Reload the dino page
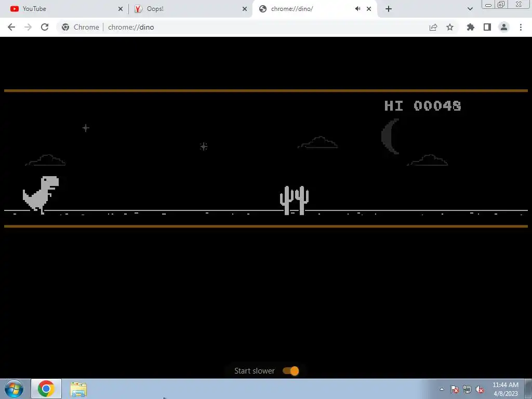Viewport: 532px width, 399px height. pyautogui.click(x=45, y=27)
